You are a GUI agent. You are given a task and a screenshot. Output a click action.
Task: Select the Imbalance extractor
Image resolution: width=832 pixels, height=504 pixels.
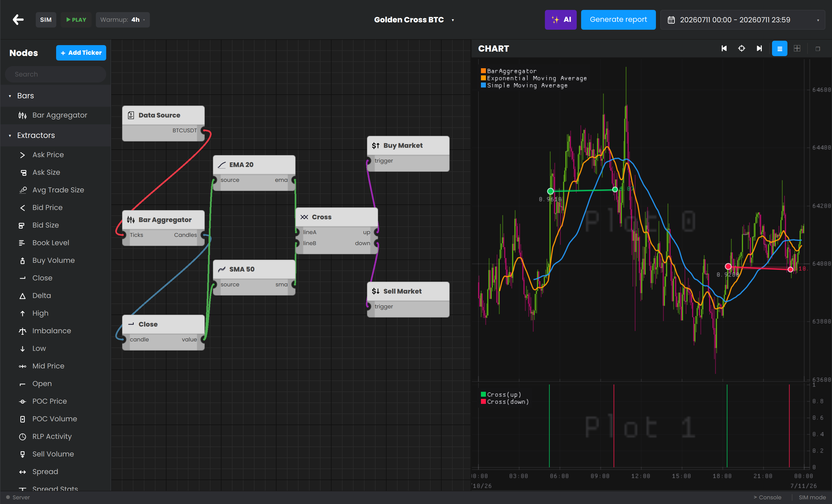(x=55, y=331)
